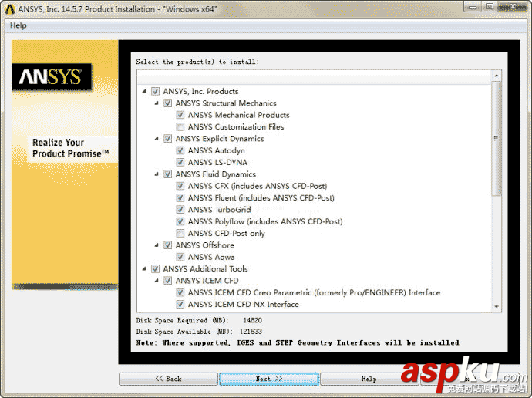Uncheck ANSYS Mechanical Products
Viewport: 532px width, 398px height.
tap(180, 115)
